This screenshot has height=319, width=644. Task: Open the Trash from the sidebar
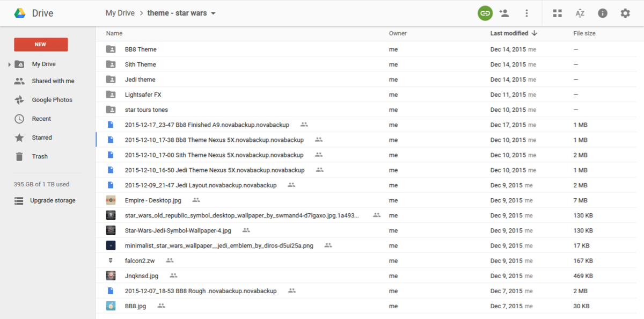(x=39, y=156)
